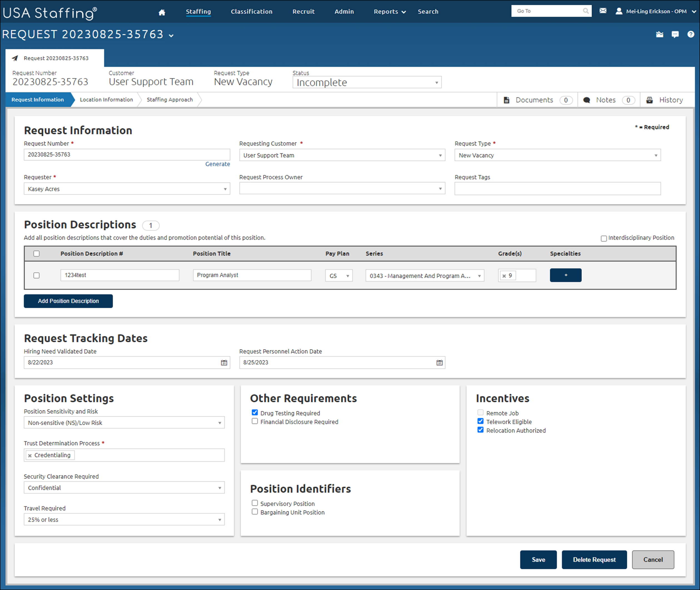Screen dimensions: 700x590
Task: Remove the Credentialing tag
Action: 30,455
